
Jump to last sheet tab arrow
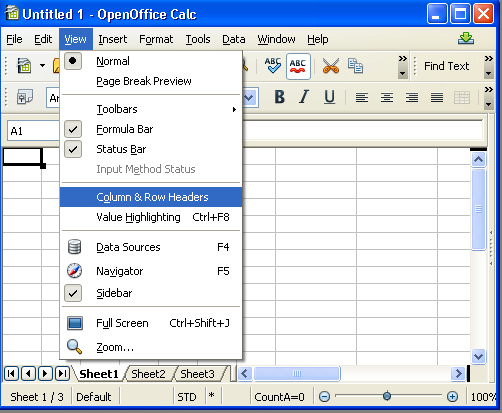pyautogui.click(x=62, y=374)
